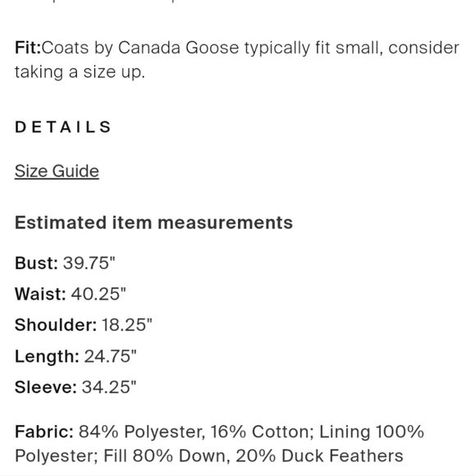Click the 34.25" sleeve value

tap(109, 387)
